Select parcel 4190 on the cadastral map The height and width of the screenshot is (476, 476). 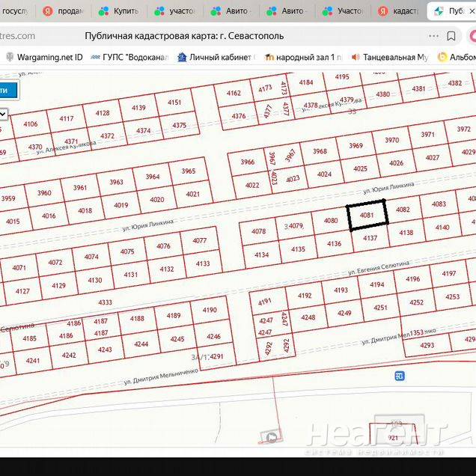pyautogui.click(x=210, y=310)
